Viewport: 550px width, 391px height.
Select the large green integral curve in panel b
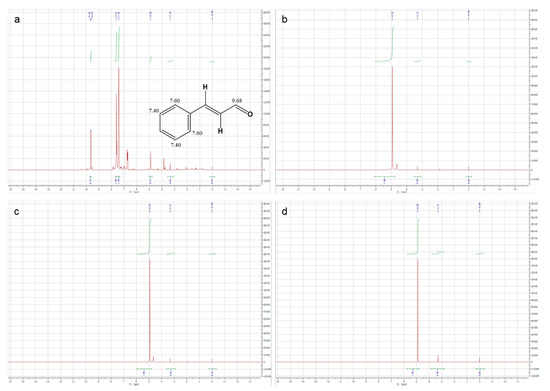pos(385,45)
